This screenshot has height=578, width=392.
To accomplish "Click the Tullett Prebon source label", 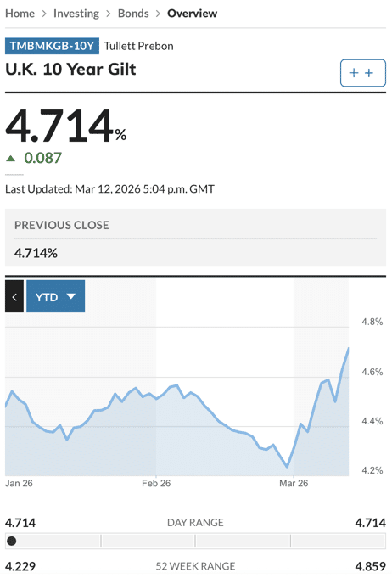I will [138, 46].
